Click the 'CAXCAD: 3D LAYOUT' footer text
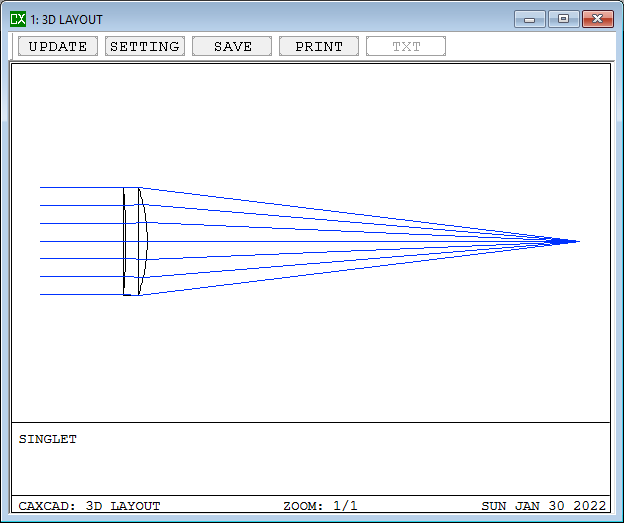 click(x=90, y=506)
